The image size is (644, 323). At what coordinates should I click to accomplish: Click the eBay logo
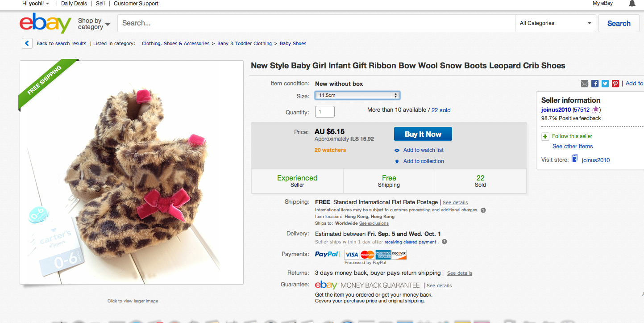[x=45, y=23]
